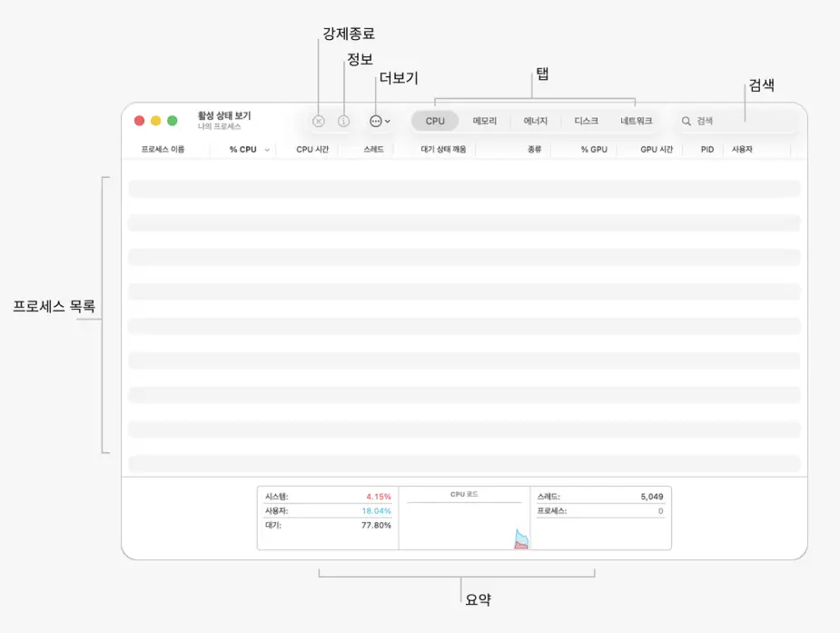Viewport: 840px width, 633px height.
Task: Select the CPU tab
Action: [435, 121]
